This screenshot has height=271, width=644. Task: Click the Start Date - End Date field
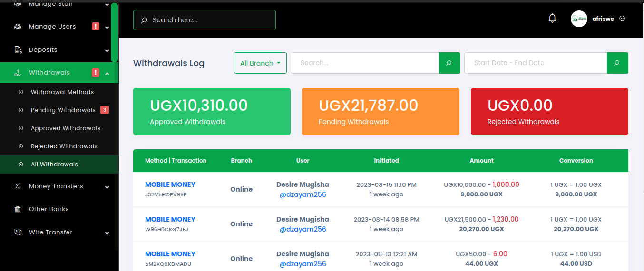click(x=536, y=63)
